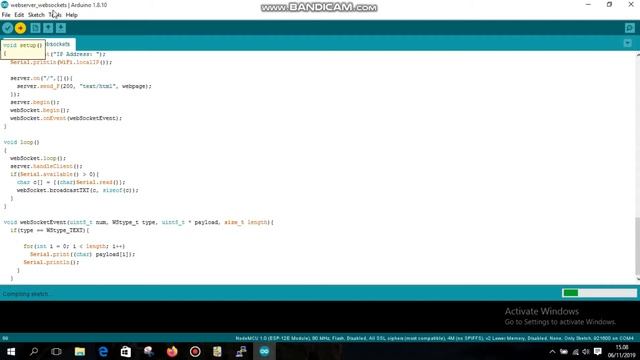Click the 'void webSocketEvent' function declaration
The width and height of the screenshot is (640, 360).
pyautogui.click(x=139, y=222)
